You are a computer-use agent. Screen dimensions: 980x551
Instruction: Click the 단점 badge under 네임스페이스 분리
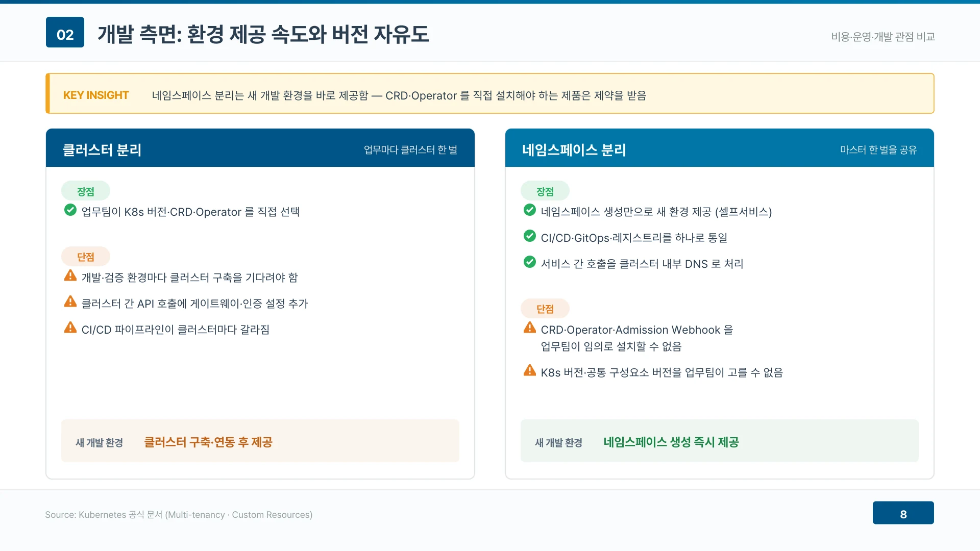point(545,308)
